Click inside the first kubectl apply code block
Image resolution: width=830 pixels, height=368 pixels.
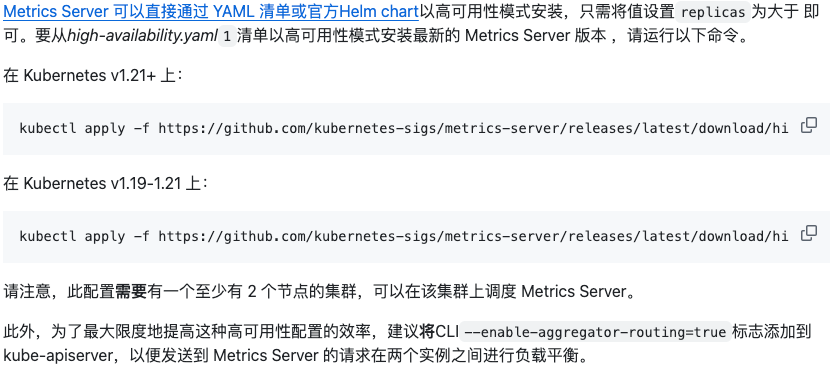[x=415, y=129]
